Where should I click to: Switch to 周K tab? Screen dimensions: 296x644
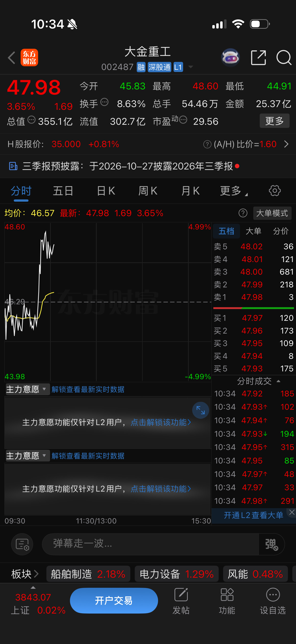(148, 191)
